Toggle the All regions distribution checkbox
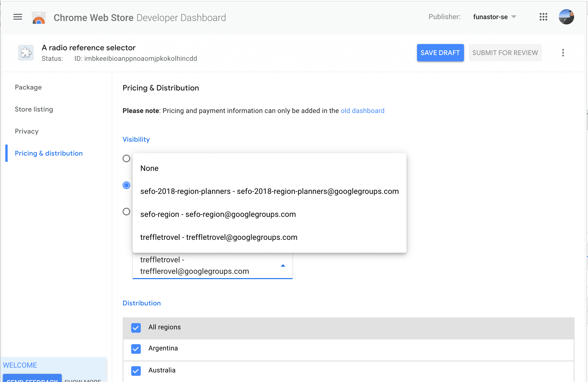The image size is (588, 382). 136,327
